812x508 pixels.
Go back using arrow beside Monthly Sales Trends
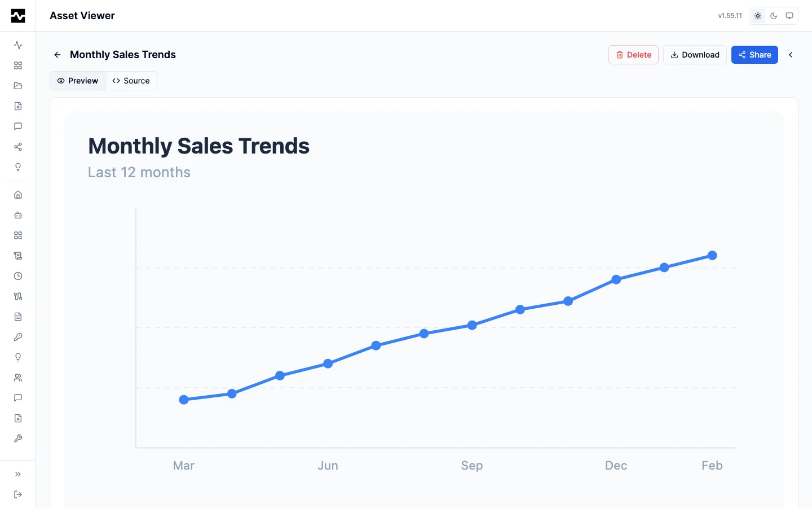58,55
